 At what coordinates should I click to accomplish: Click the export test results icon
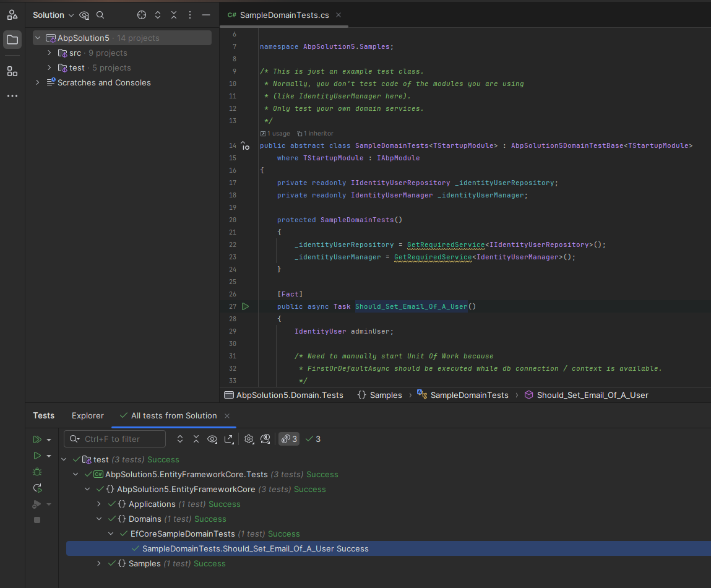click(x=228, y=439)
